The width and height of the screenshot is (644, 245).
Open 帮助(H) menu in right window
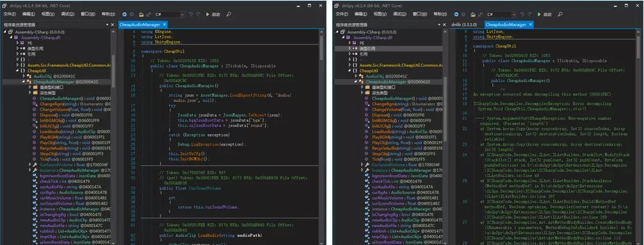click(440, 14)
